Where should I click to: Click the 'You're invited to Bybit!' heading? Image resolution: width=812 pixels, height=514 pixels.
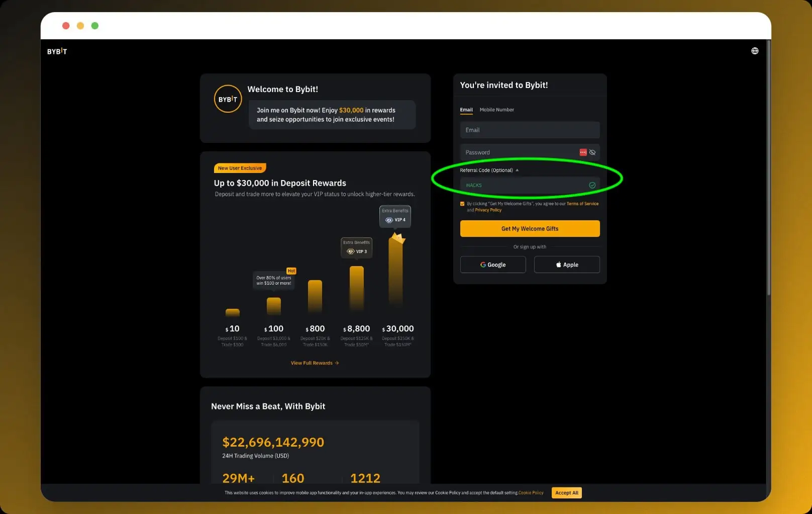coord(504,85)
